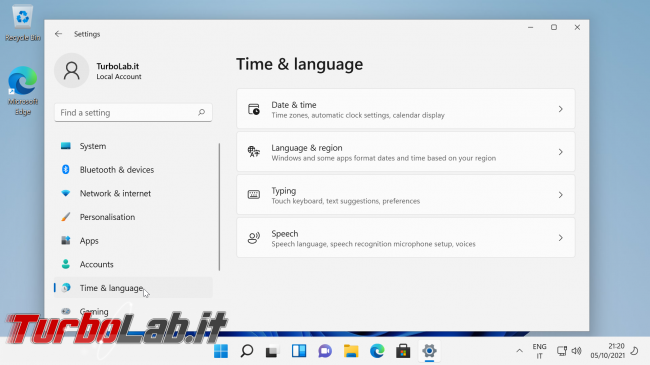
Task: Open the clock showing 21:20
Action: point(607,351)
